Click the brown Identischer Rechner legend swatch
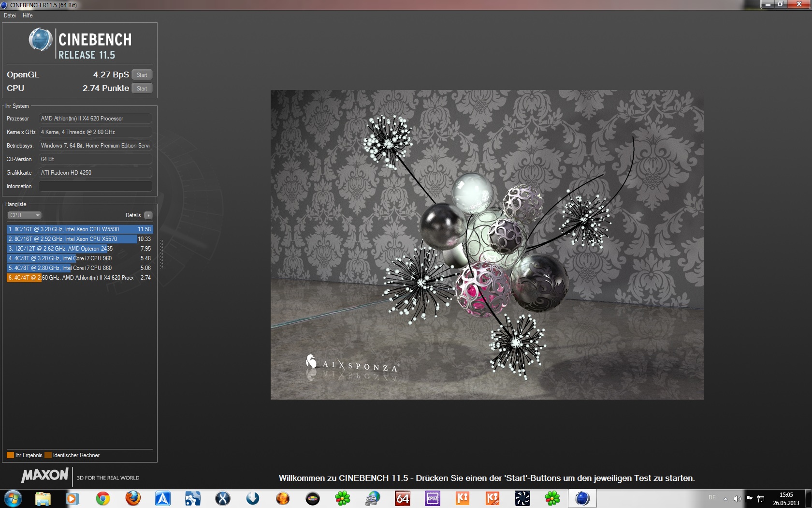Screen dimensions: 812x508 48,455
